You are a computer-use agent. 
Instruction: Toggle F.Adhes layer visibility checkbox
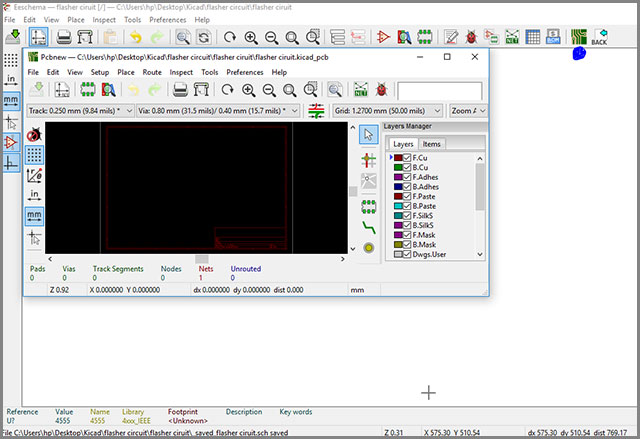click(407, 177)
